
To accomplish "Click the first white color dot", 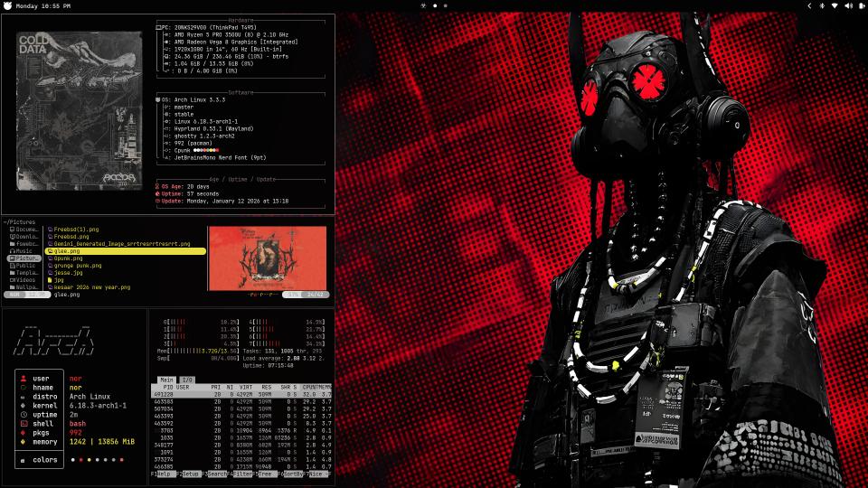I will point(71,459).
